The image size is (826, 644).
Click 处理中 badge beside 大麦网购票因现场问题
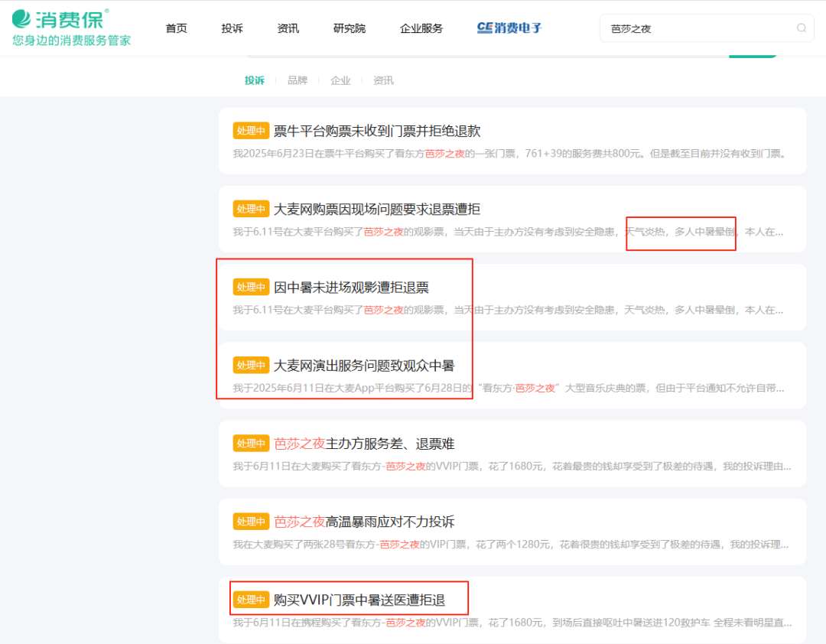(x=251, y=210)
